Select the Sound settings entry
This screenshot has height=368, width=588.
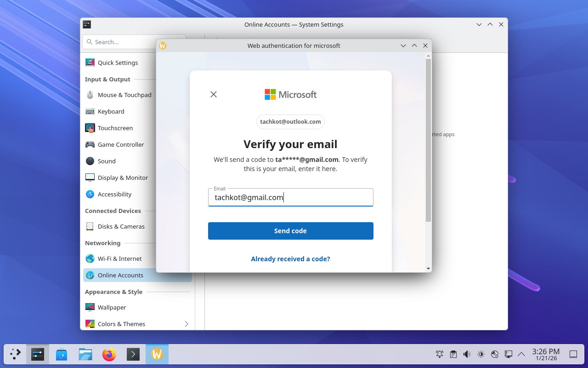tap(106, 161)
